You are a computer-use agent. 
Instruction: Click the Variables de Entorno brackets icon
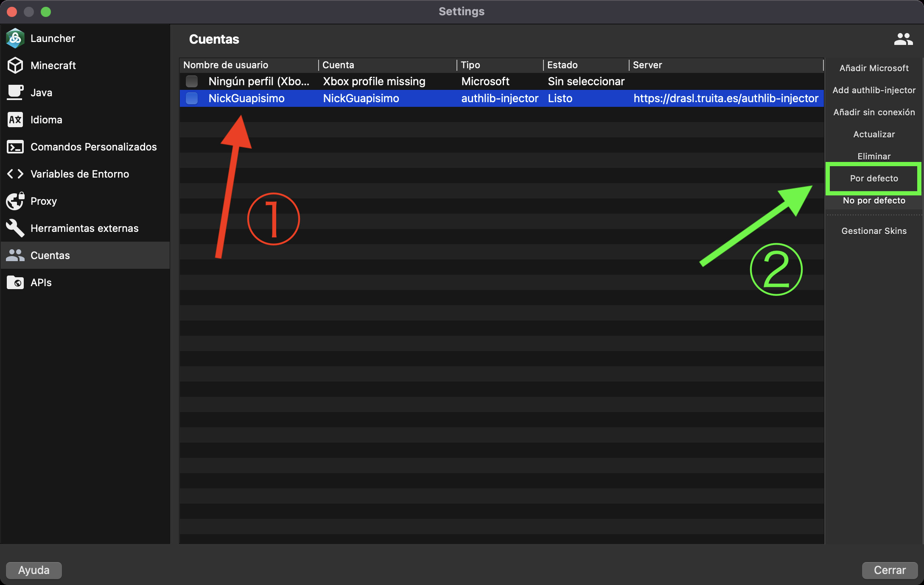click(15, 174)
